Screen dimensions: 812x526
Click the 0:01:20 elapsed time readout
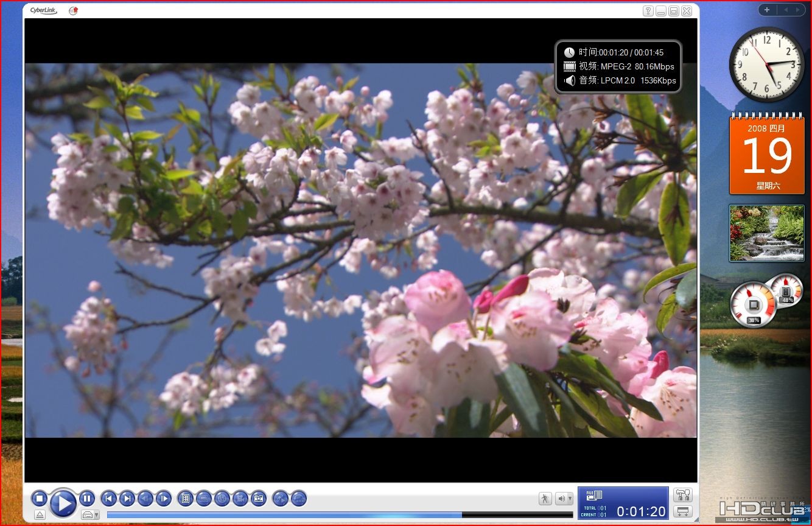tap(641, 511)
